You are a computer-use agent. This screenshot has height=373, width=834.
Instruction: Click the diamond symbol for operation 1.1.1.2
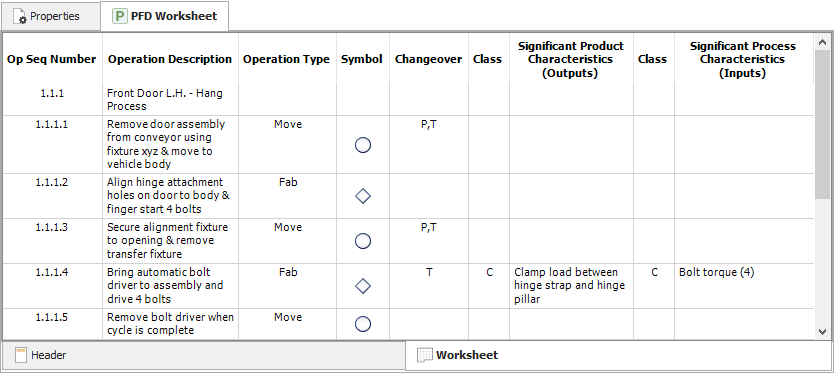pos(363,196)
